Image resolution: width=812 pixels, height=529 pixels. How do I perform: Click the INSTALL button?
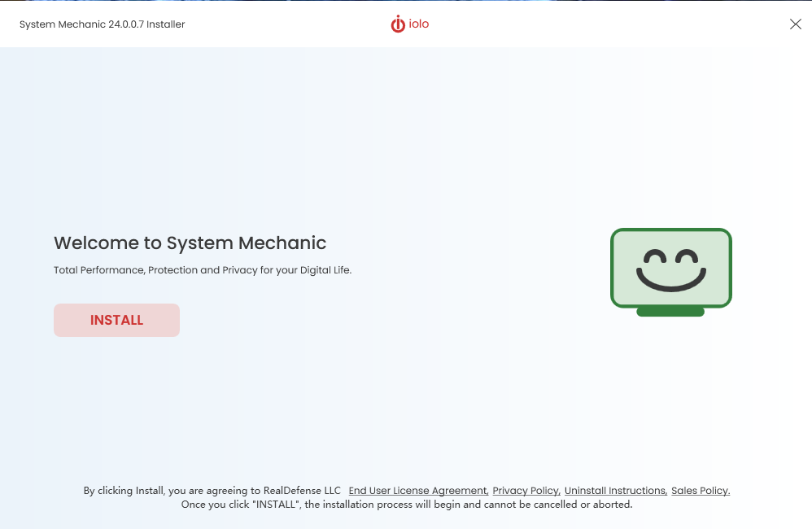click(x=116, y=320)
